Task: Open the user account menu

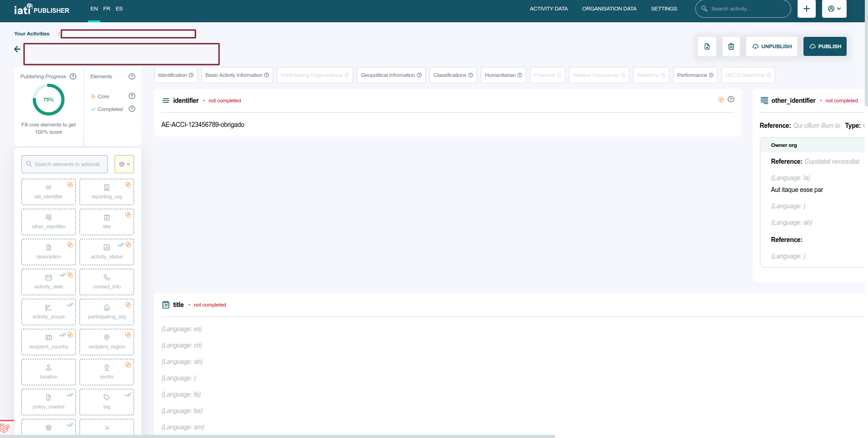Action: [834, 9]
